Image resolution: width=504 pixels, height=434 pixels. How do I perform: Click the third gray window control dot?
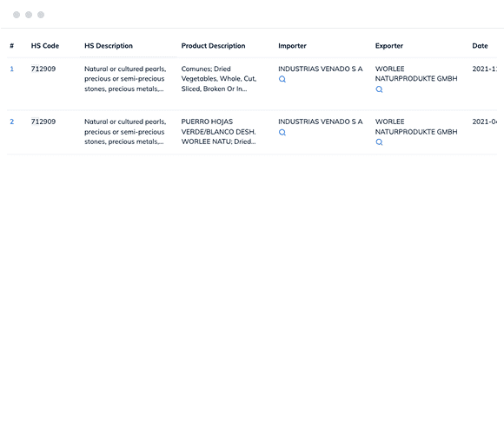click(x=41, y=15)
